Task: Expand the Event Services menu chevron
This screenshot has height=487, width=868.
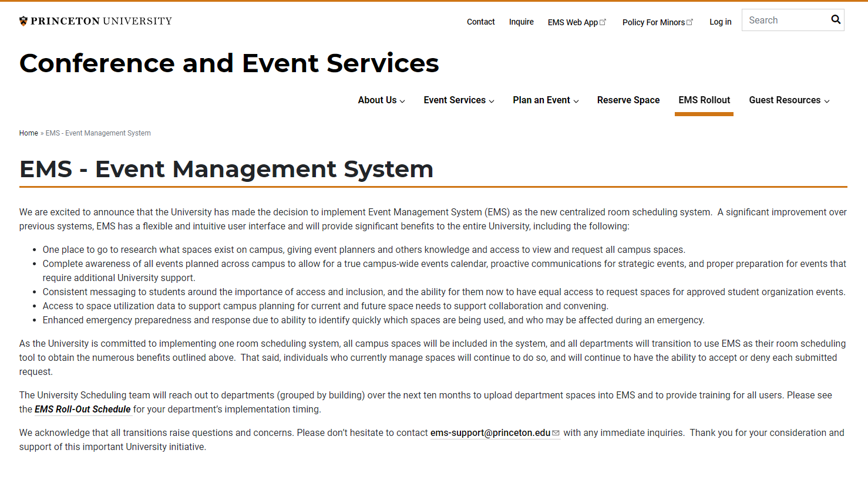Action: click(492, 101)
